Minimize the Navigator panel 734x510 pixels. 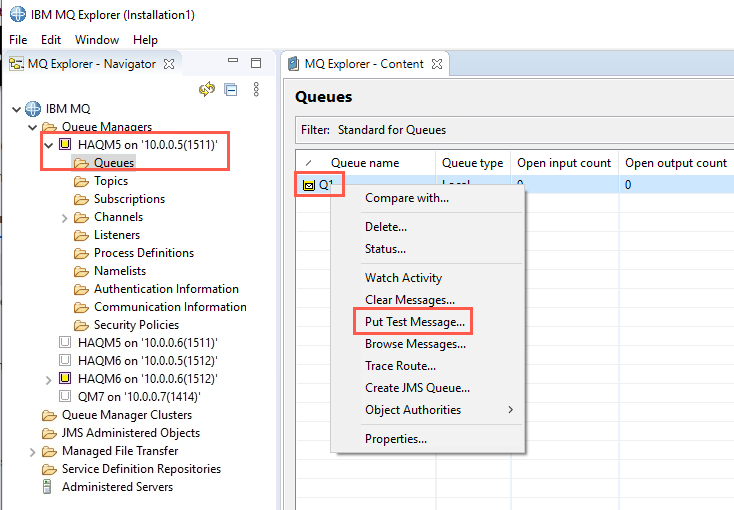coord(233,60)
